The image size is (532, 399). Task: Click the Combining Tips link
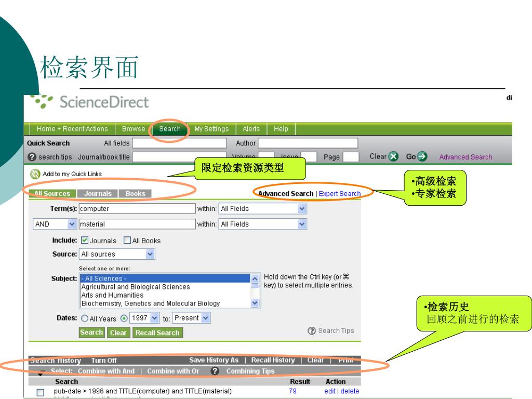click(x=250, y=371)
